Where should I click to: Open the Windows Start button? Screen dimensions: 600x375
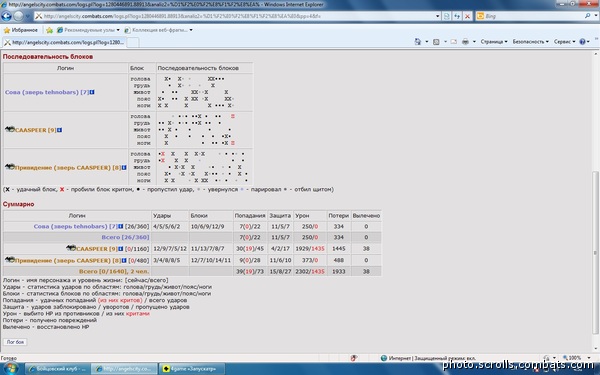pyautogui.click(x=10, y=369)
